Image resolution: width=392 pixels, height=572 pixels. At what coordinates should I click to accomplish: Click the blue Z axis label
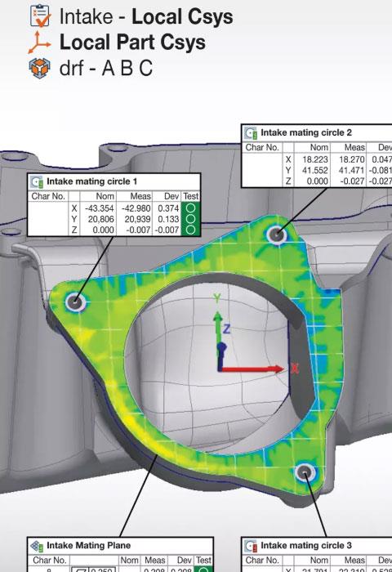click(226, 329)
